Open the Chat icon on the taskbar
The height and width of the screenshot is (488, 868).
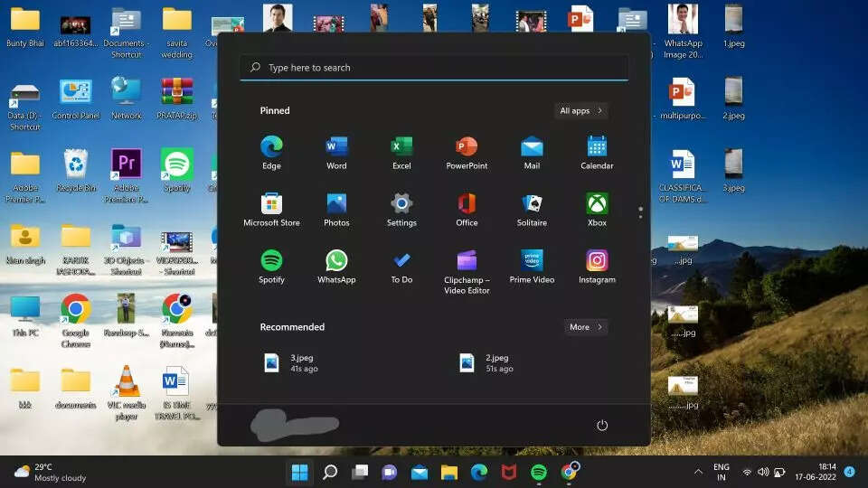389,472
